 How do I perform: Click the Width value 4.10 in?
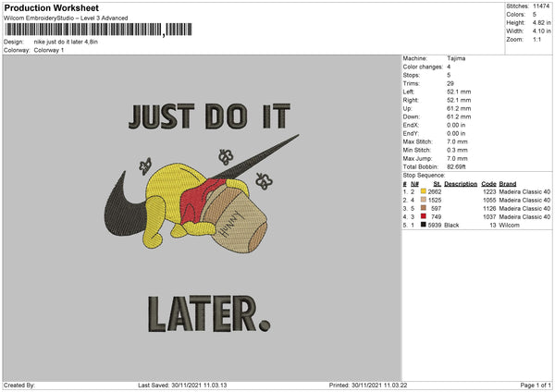point(541,31)
